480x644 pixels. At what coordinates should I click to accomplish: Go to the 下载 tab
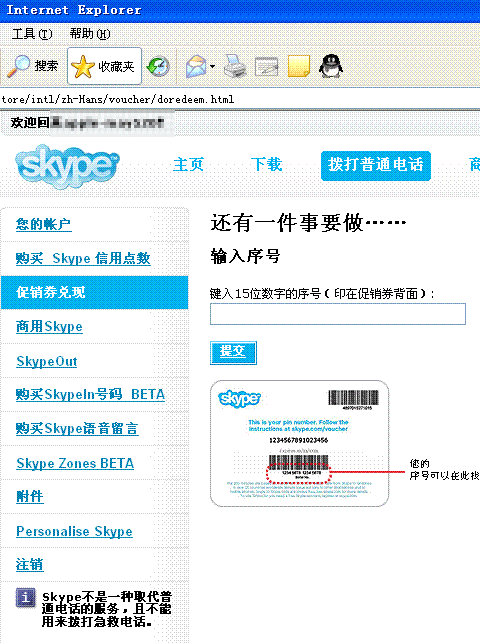coord(266,165)
